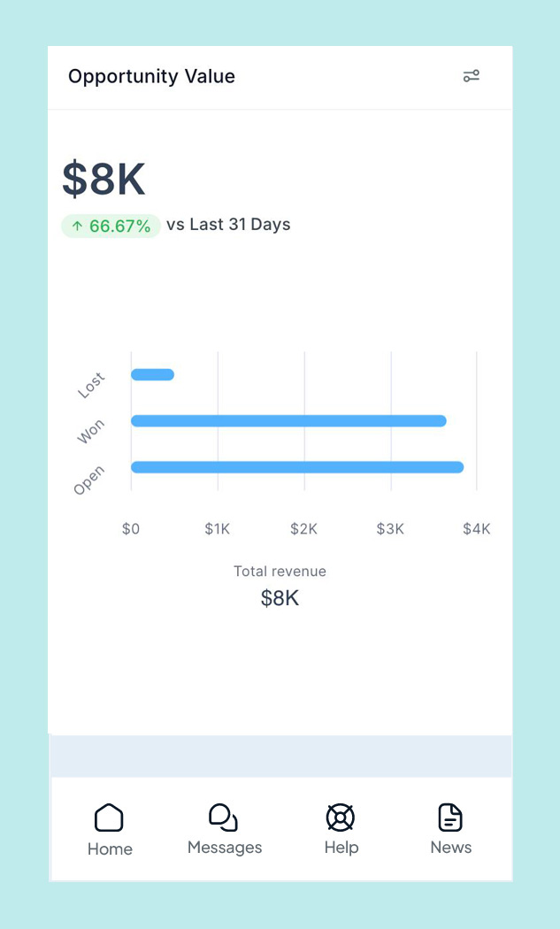Viewport: 560px width, 929px height.
Task: Click the vs Last 31 Days text
Action: [x=228, y=225]
